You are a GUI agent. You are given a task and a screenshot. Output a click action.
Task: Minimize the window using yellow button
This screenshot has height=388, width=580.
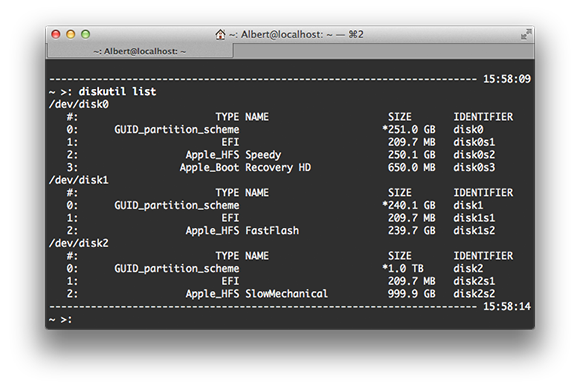71,34
